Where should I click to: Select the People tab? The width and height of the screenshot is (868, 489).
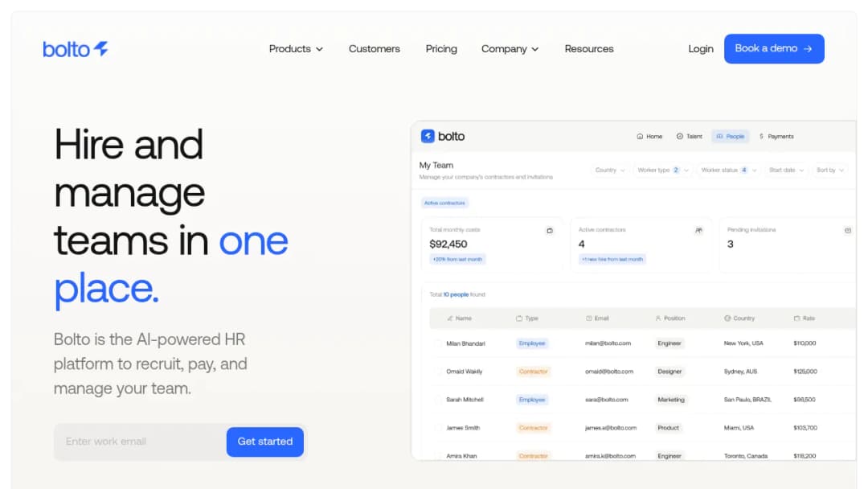730,136
